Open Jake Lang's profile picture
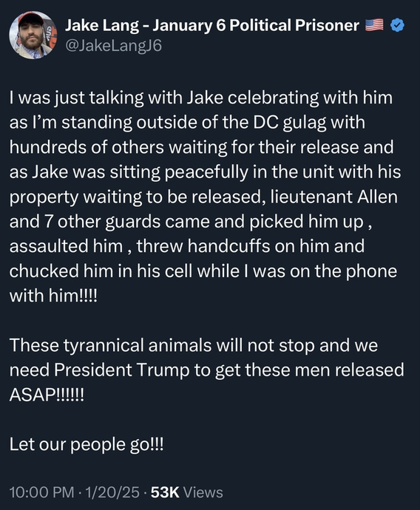The height and width of the screenshot is (510, 420). (33, 35)
